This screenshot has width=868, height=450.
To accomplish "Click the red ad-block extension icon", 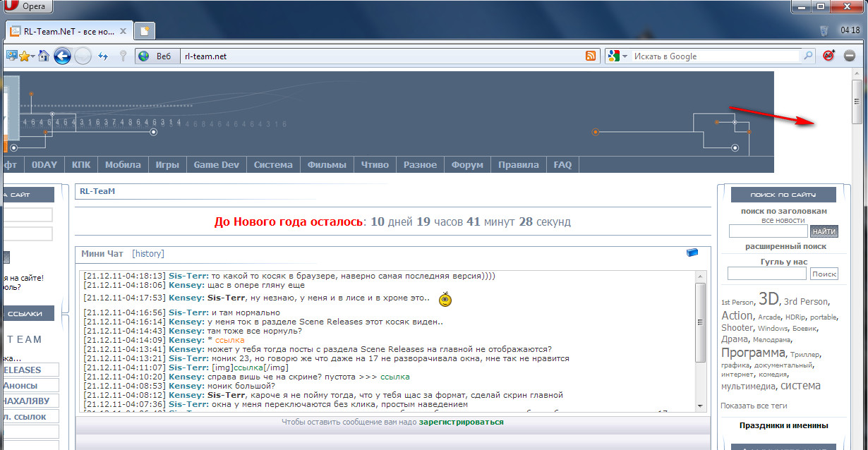I will [829, 56].
